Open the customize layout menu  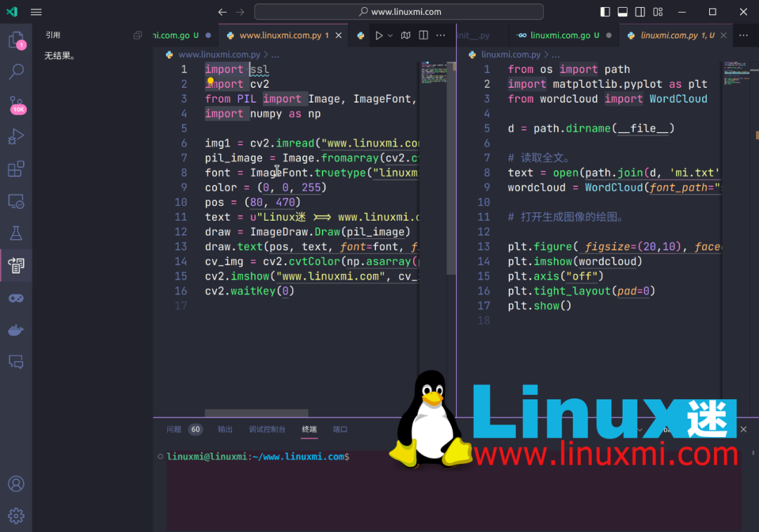point(658,12)
